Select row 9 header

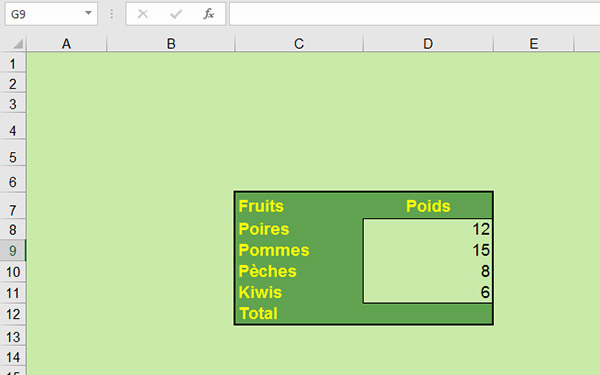13,251
